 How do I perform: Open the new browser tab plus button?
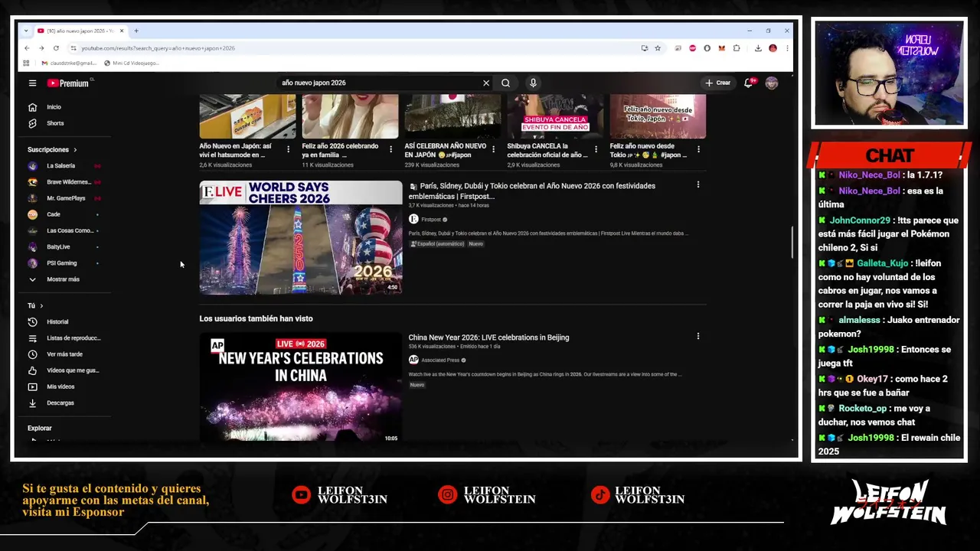click(x=136, y=31)
